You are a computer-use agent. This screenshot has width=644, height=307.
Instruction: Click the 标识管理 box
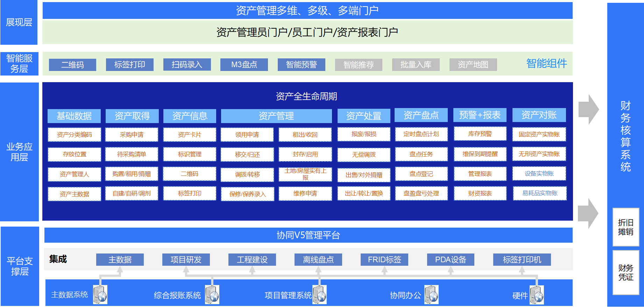190,154
